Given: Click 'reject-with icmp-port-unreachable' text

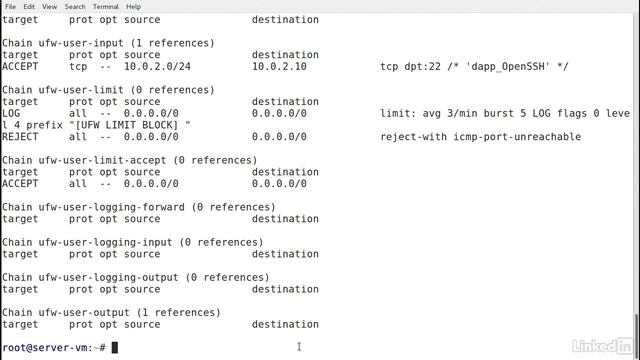Looking at the screenshot, I should pos(481,137).
